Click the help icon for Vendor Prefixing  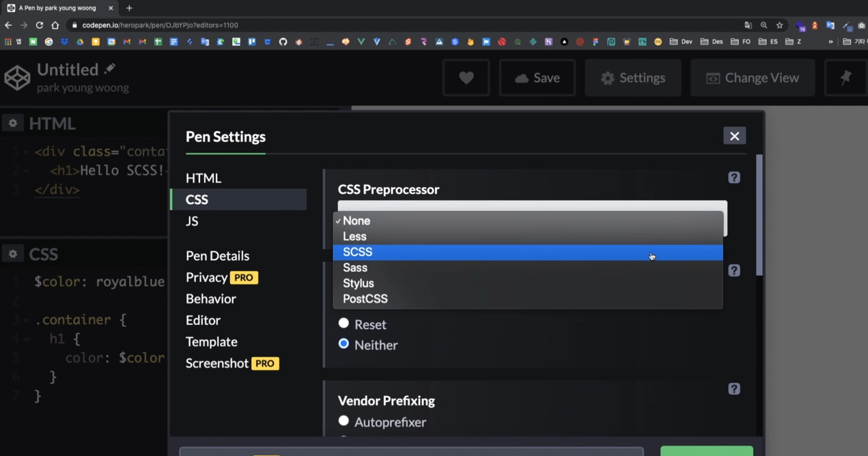[734, 389]
